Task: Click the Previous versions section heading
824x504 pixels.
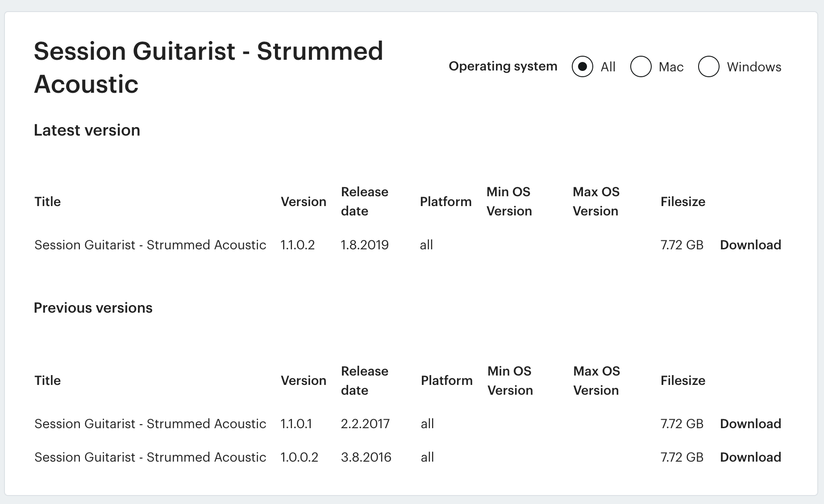Action: coord(93,308)
